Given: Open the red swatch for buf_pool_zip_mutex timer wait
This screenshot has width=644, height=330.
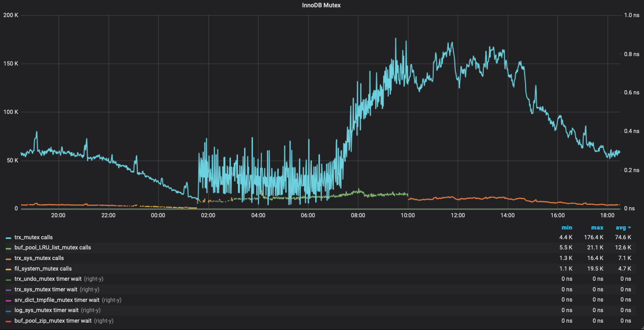Looking at the screenshot, I should click(x=9, y=321).
